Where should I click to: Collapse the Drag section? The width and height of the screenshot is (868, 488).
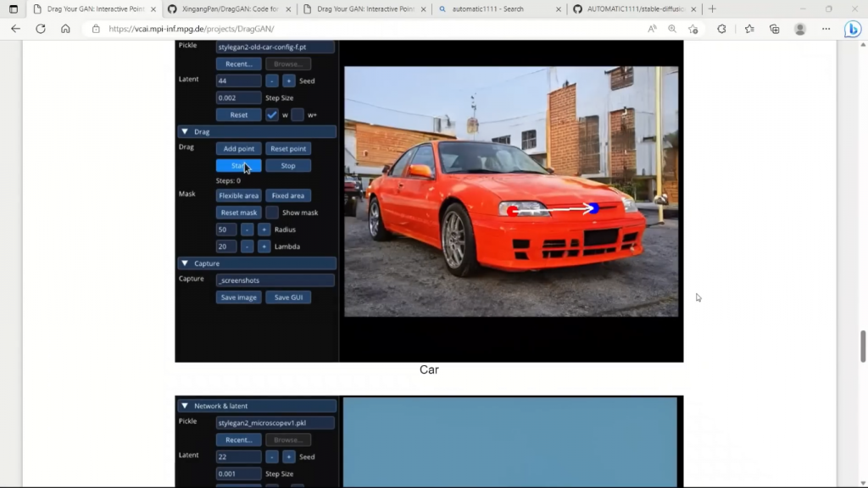[185, 132]
